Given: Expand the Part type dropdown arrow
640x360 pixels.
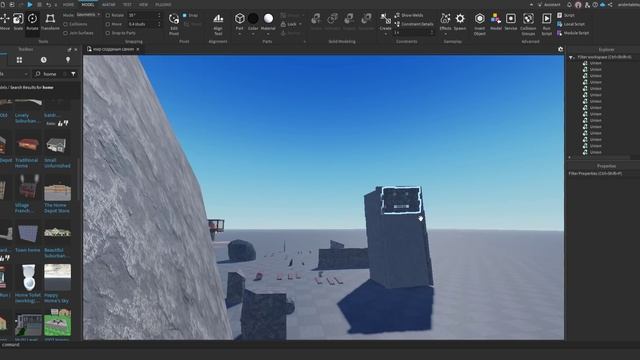Looking at the screenshot, I should 240,34.
